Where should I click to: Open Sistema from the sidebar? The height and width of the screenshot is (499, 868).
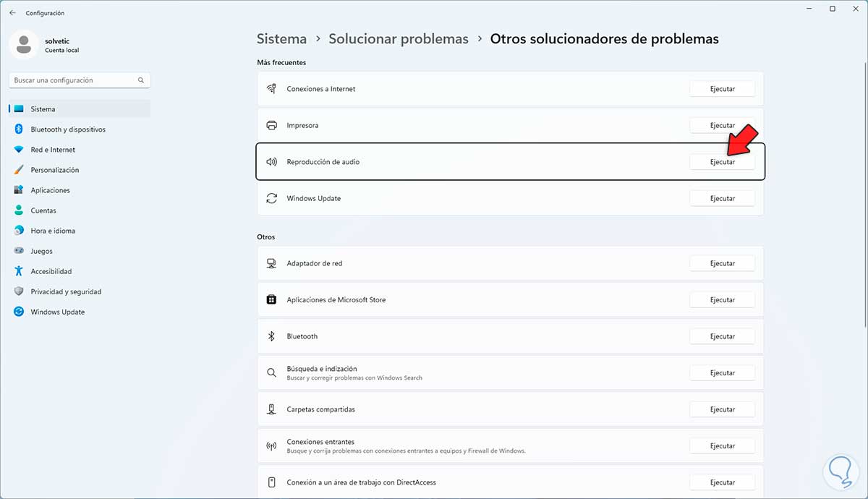[43, 108]
